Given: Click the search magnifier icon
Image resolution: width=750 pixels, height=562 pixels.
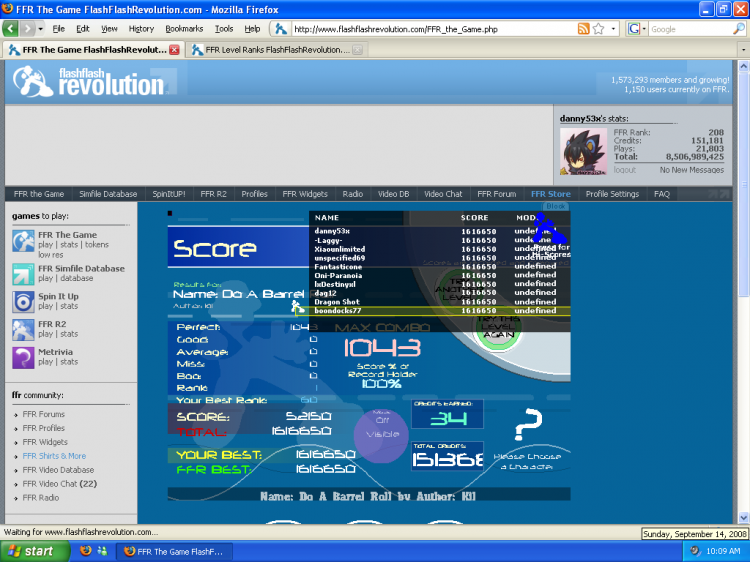Looking at the screenshot, I should [x=739, y=29].
